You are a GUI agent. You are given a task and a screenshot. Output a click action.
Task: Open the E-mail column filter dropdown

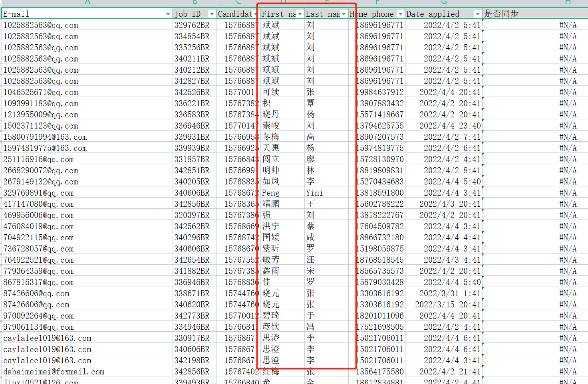click(x=168, y=14)
